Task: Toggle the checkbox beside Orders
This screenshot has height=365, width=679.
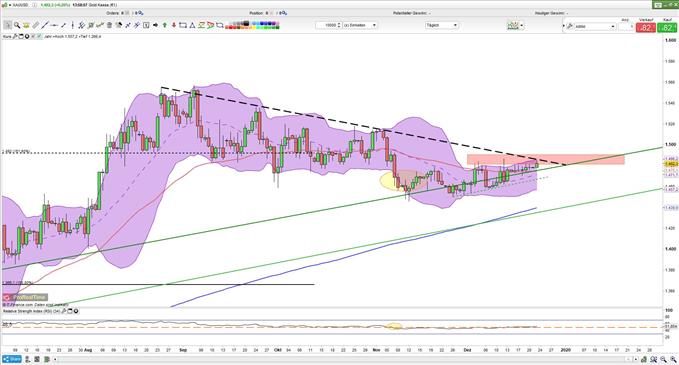Action: (x=127, y=13)
